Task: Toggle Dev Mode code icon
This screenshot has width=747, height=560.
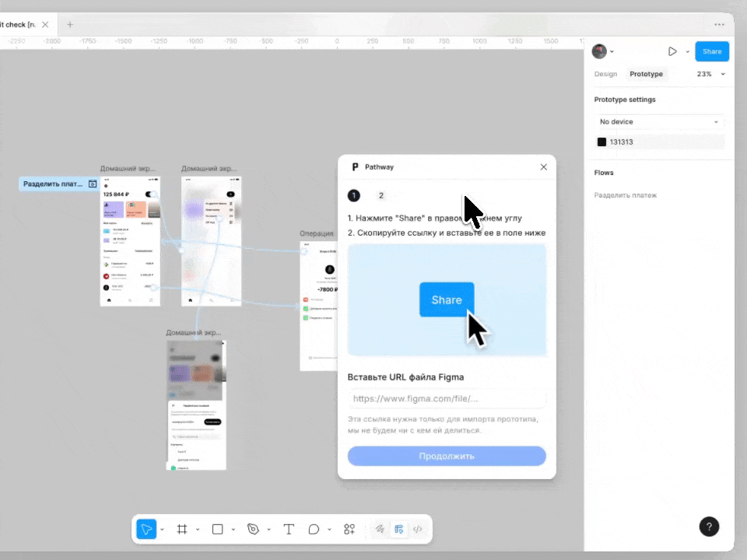Action: point(418,530)
